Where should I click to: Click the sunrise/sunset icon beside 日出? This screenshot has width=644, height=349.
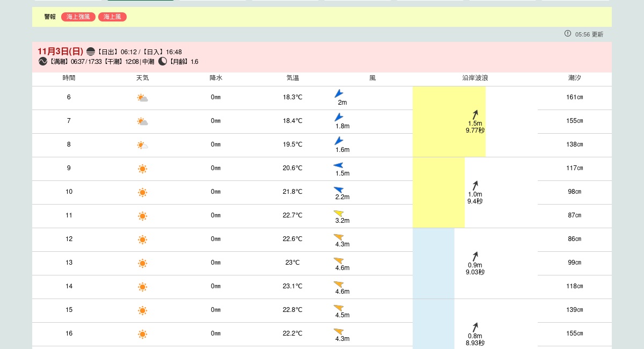pyautogui.click(x=91, y=52)
